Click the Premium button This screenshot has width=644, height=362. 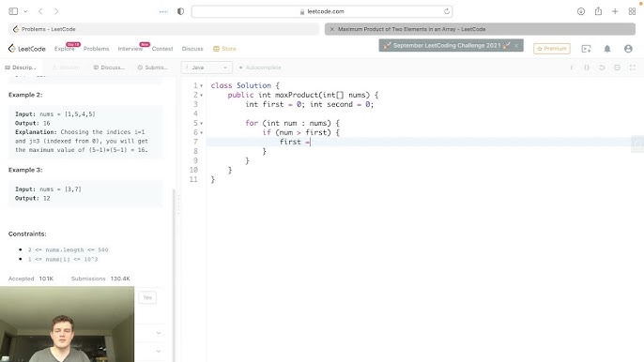[552, 49]
